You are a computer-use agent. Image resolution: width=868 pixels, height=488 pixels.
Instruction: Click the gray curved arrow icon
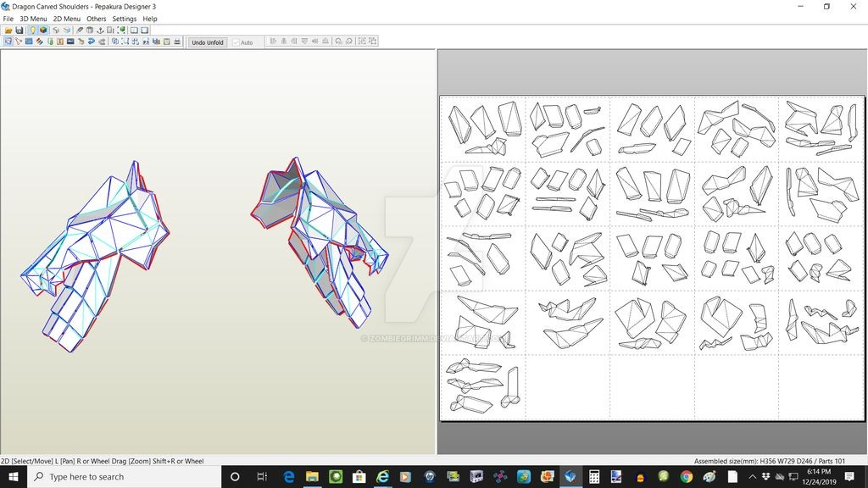[x=102, y=42]
